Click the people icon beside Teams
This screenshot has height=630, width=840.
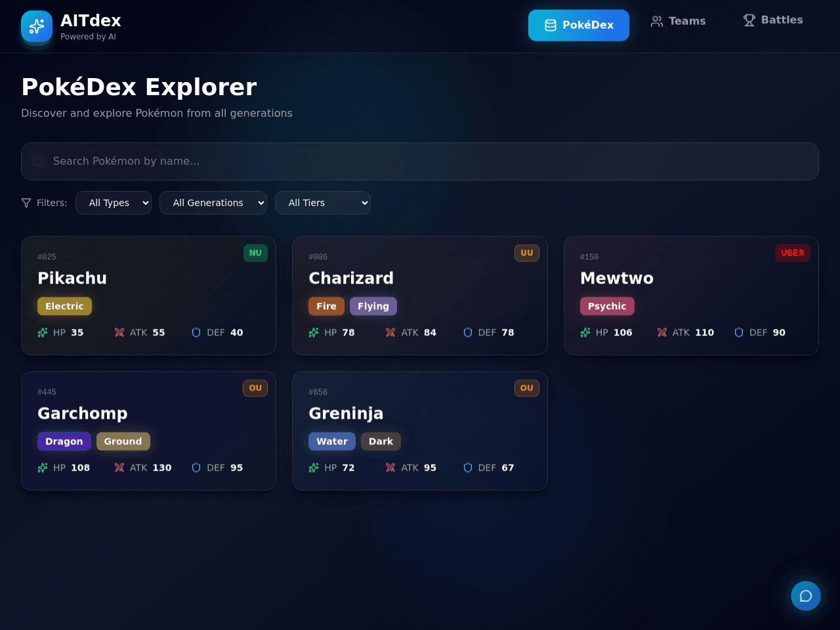click(x=657, y=21)
